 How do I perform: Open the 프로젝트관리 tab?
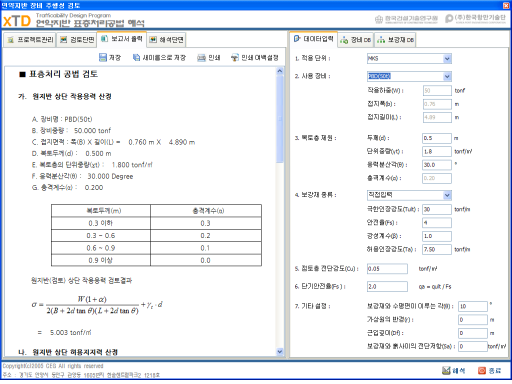(30, 40)
